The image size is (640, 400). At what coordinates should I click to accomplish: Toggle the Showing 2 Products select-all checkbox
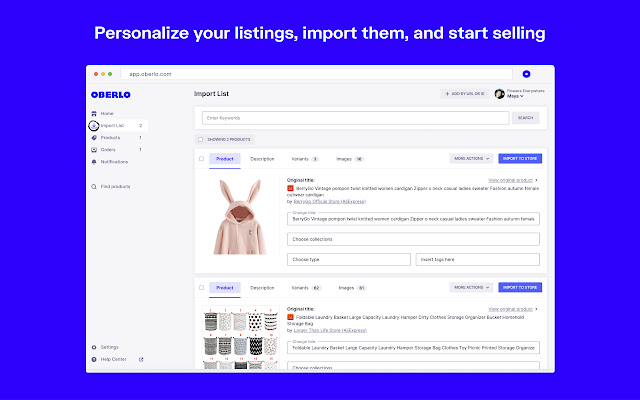[200, 140]
